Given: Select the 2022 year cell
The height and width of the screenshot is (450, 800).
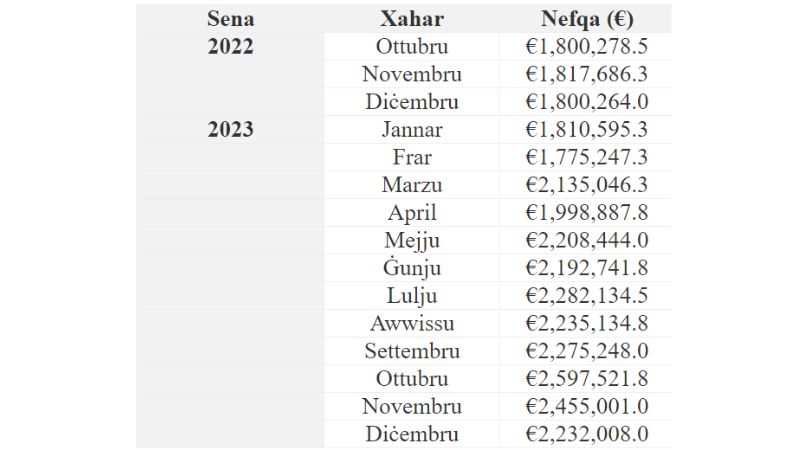Looking at the screenshot, I should coord(230,47).
